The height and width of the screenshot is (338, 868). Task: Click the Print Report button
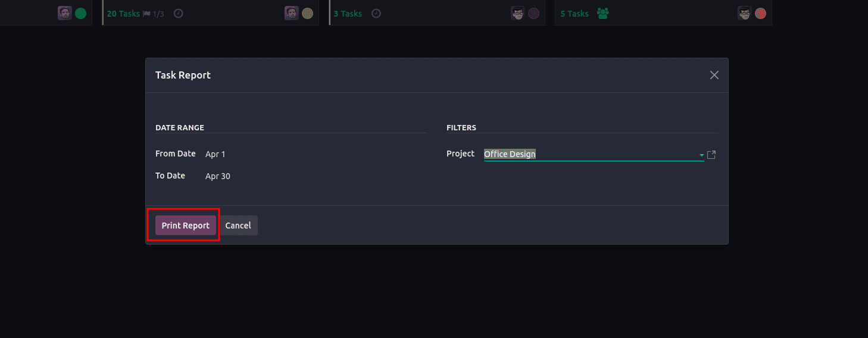(186, 226)
